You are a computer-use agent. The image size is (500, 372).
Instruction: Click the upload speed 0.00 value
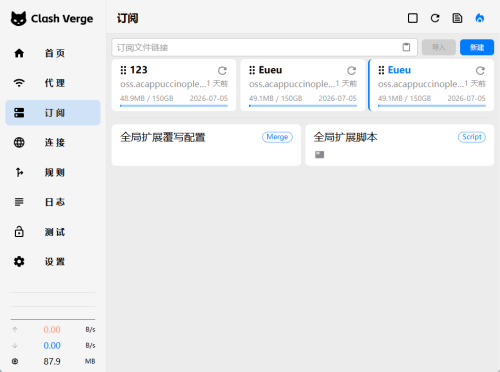52,330
